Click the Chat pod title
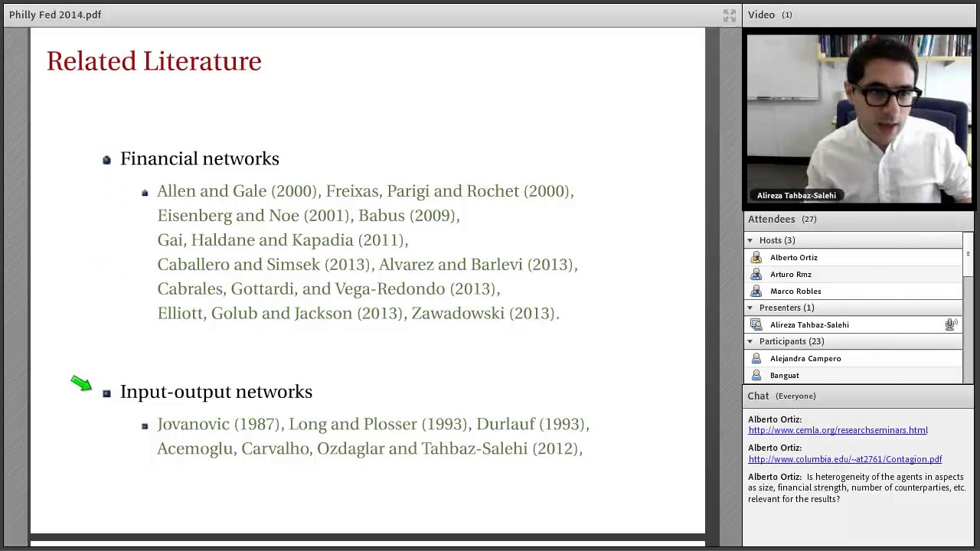 pos(758,396)
